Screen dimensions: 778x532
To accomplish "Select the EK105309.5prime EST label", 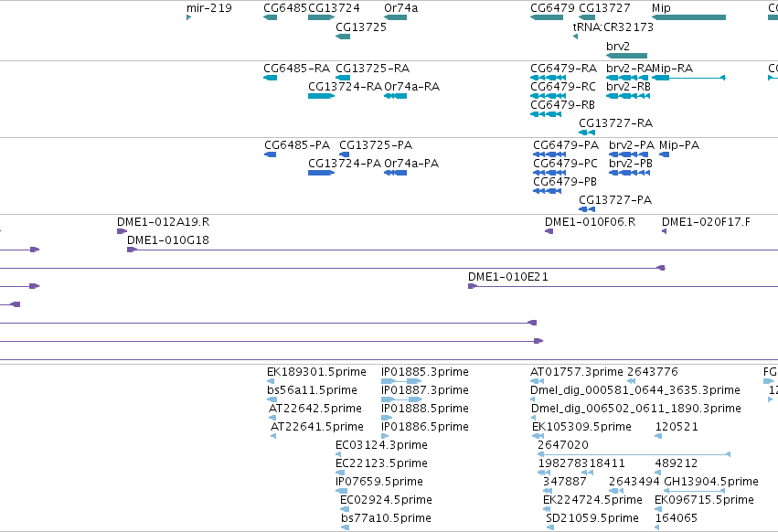I will [581, 427].
